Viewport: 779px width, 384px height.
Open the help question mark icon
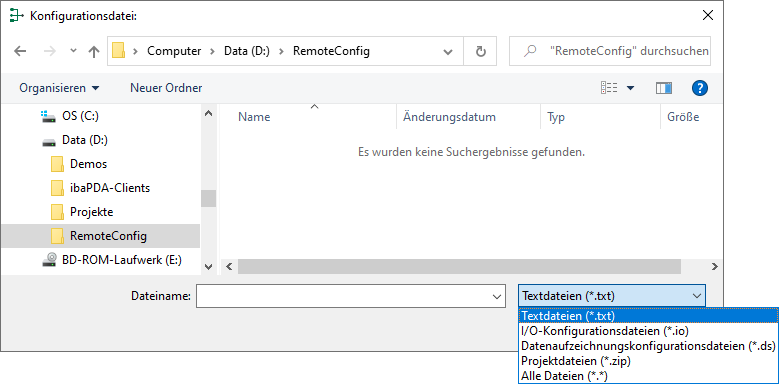[x=700, y=88]
